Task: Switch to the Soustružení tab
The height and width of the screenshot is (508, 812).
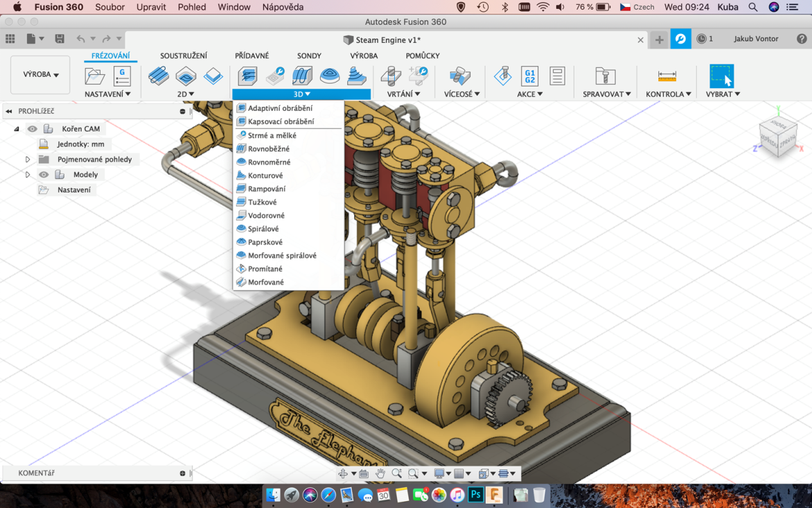Action: coord(184,55)
